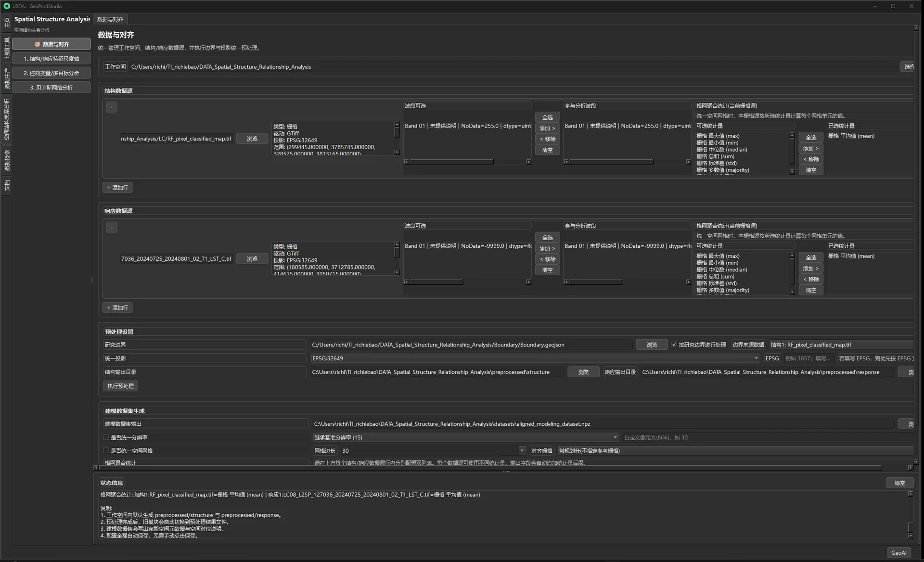Browse for RF_pixel_classified_map.tif structure file
The height and width of the screenshot is (562, 924).
pos(252,139)
